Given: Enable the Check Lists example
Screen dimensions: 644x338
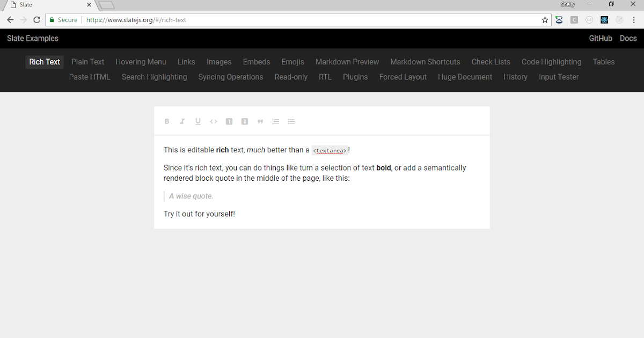Looking at the screenshot, I should tap(491, 62).
